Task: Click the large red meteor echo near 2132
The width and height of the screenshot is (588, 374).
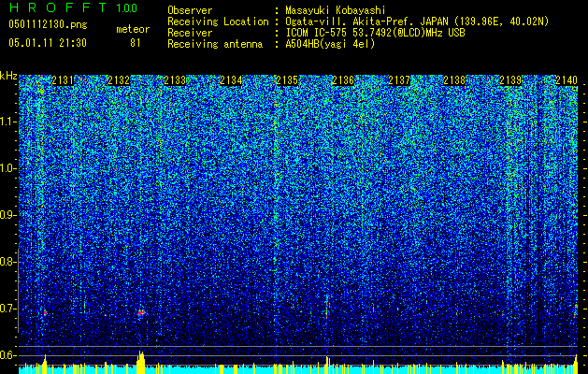Action: [140, 312]
